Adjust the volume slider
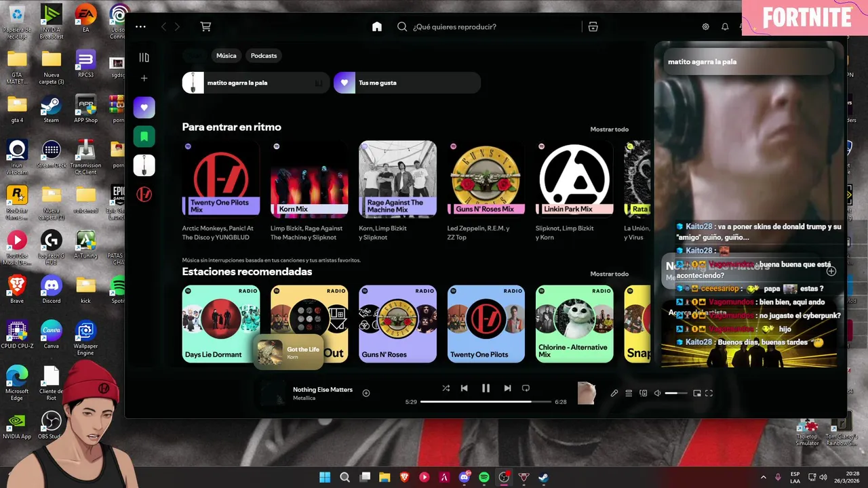Viewport: 868px width, 488px height. tap(676, 393)
